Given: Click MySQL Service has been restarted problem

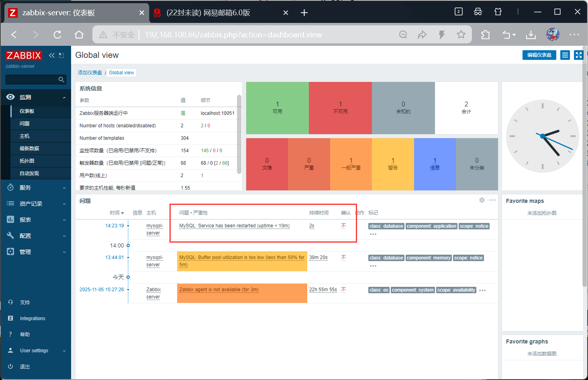Looking at the screenshot, I should 234,226.
